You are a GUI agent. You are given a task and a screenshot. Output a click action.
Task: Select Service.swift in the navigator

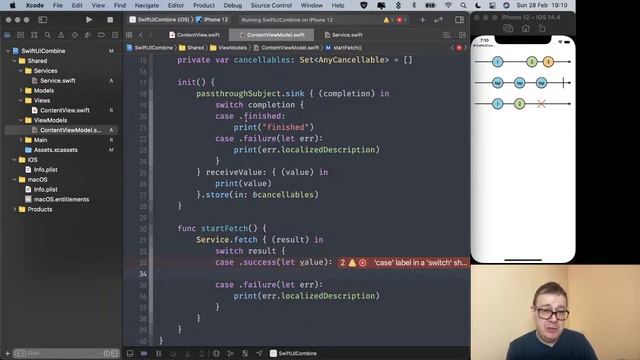click(x=58, y=81)
